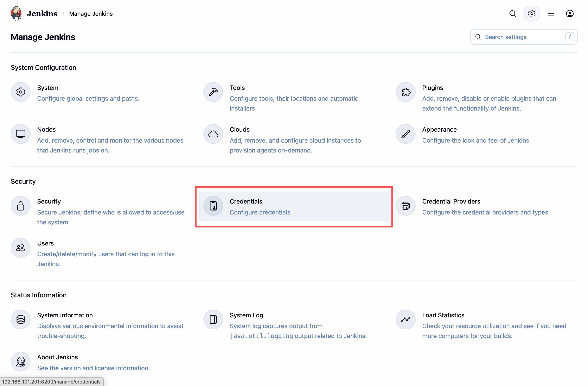Click the paintbrush Appearance icon
The height and width of the screenshot is (386, 588).
(405, 134)
